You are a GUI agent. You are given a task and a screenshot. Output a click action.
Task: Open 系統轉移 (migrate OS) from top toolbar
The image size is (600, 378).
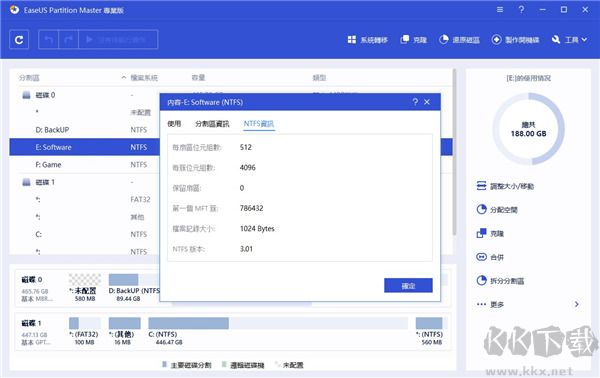tap(367, 40)
